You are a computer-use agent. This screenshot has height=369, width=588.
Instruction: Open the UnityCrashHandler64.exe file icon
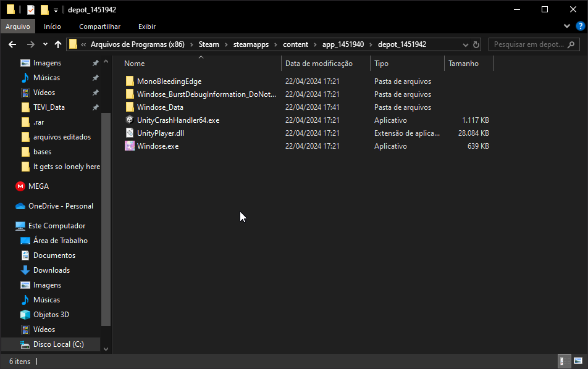pyautogui.click(x=130, y=120)
